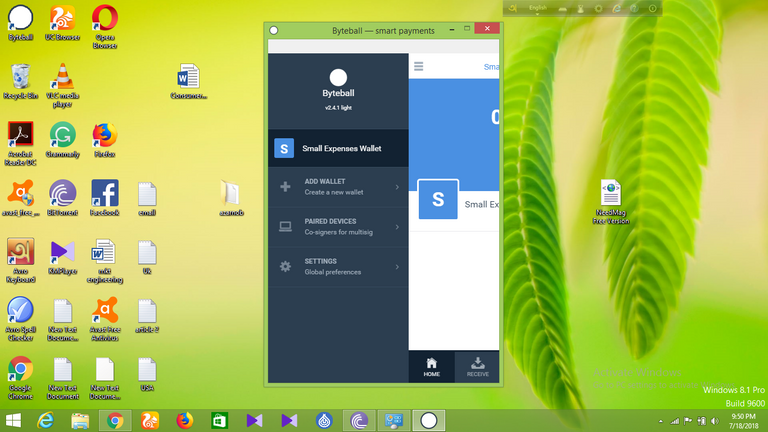
Task: Select the BitTorrent desktop icon
Action: 62,198
